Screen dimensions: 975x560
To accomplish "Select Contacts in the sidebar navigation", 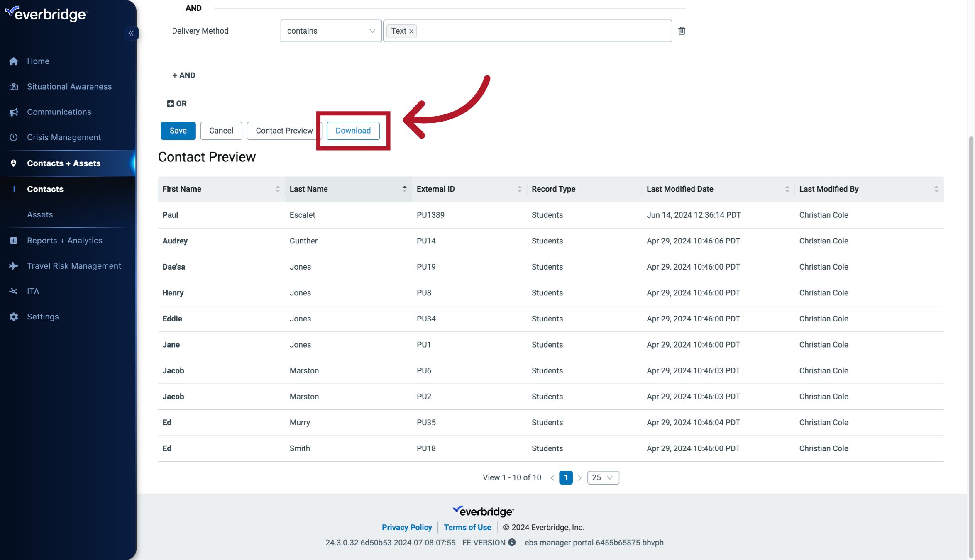I will click(x=46, y=189).
